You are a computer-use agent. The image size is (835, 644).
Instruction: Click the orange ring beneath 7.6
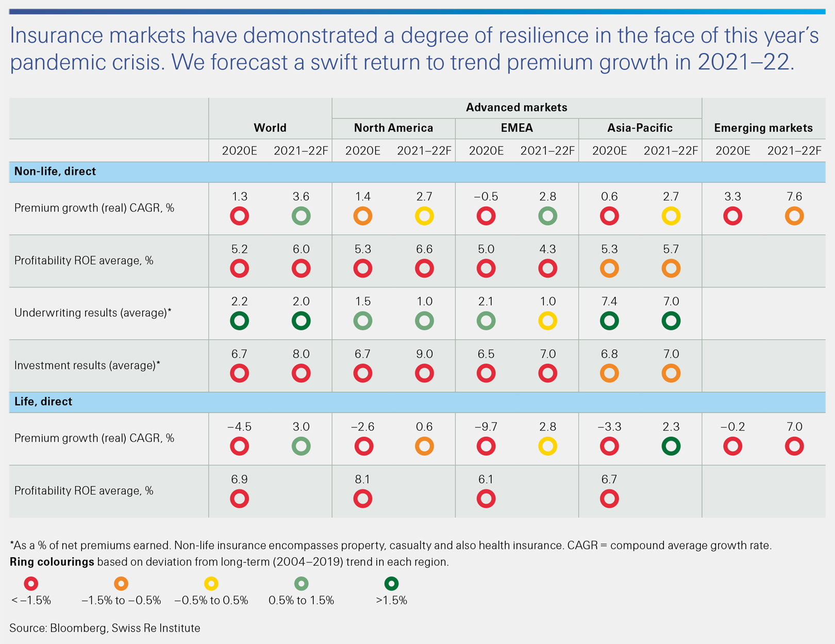[794, 216]
